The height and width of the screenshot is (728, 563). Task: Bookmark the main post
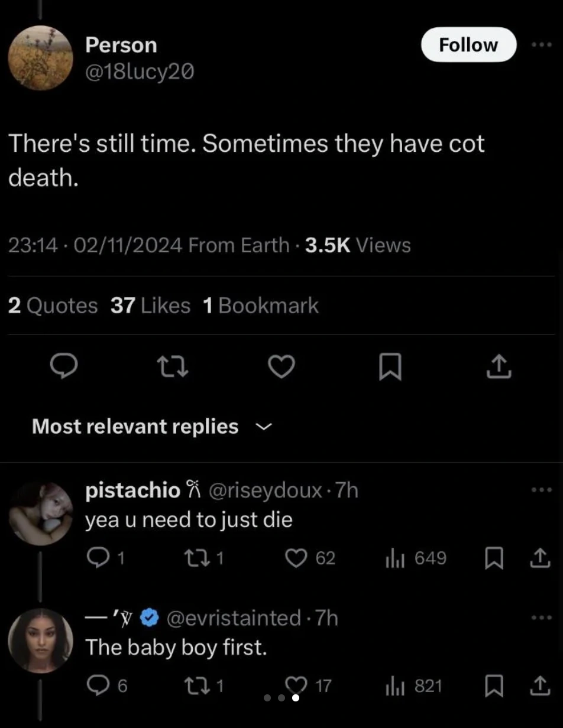tap(390, 368)
